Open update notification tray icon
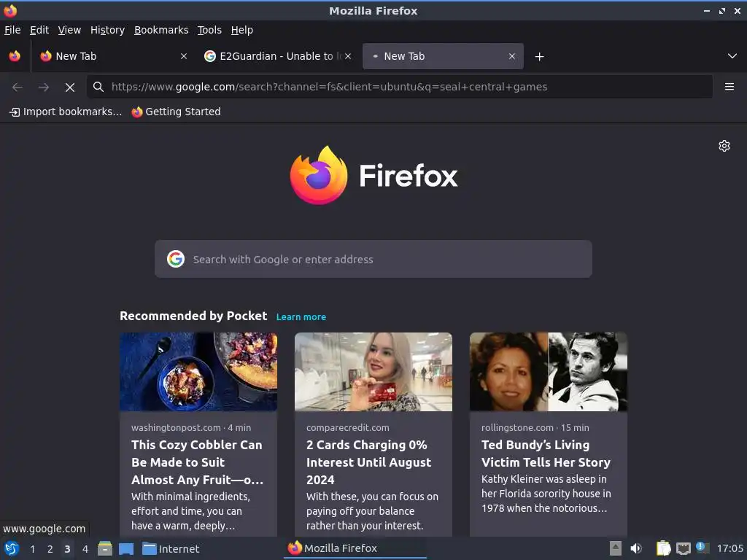 [703, 548]
